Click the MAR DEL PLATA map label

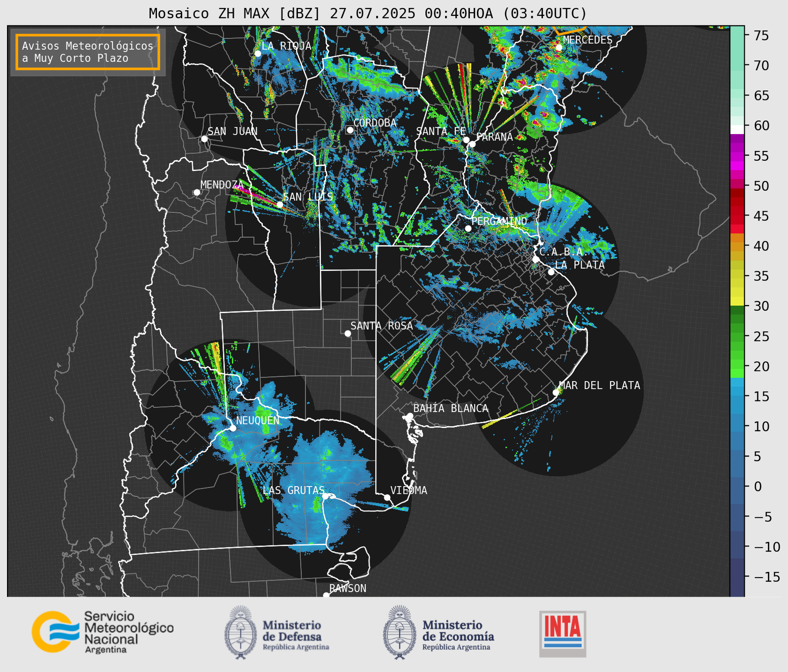(x=600, y=386)
